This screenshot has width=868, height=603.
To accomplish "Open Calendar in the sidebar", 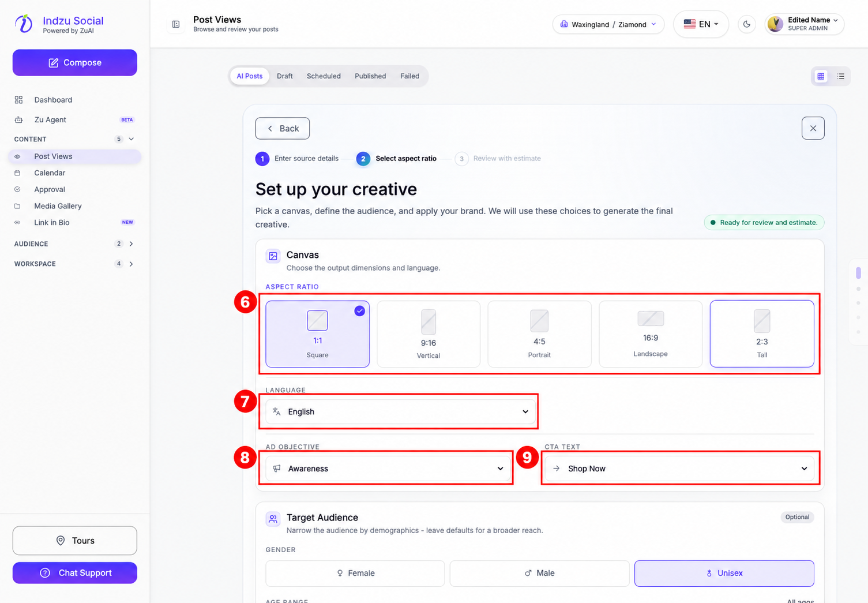I will 74,173.
